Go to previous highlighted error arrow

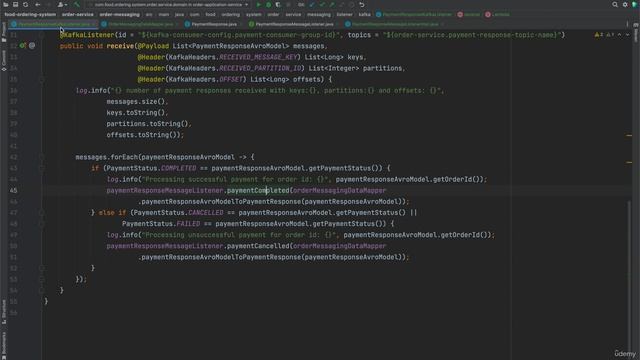(x=619, y=35)
